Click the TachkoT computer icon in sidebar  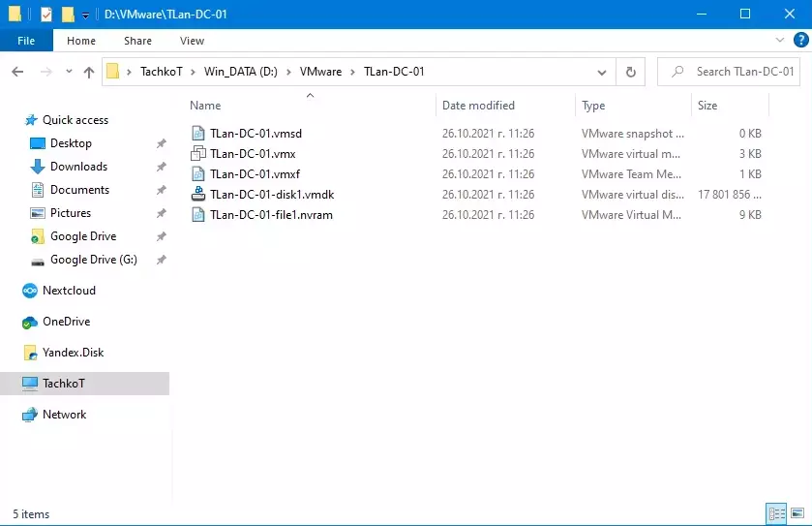pos(30,384)
